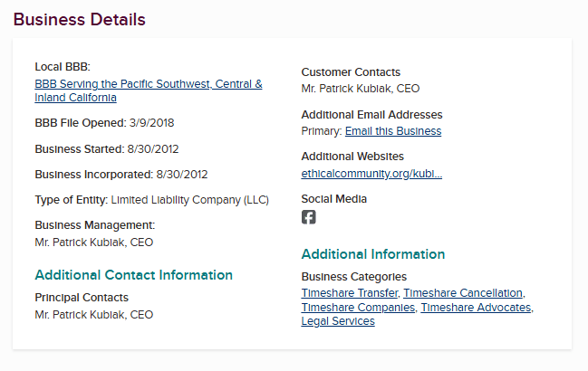
Task: Go to Timeshare Advocates category
Action: coord(476,308)
